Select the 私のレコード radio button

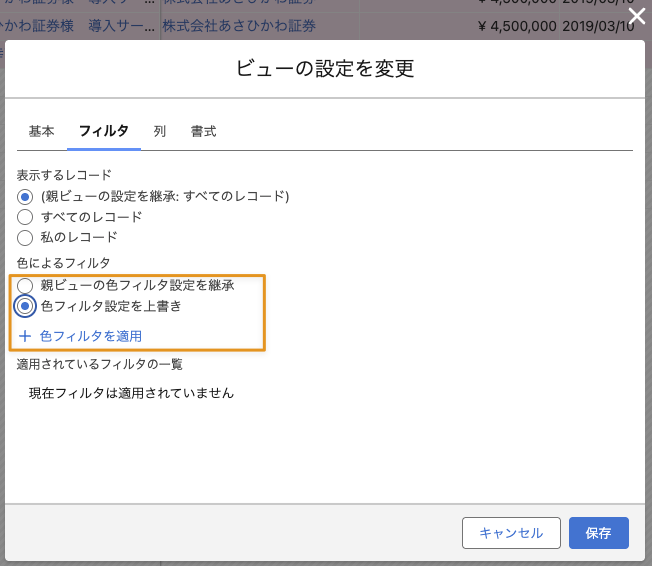pyautogui.click(x=26, y=238)
